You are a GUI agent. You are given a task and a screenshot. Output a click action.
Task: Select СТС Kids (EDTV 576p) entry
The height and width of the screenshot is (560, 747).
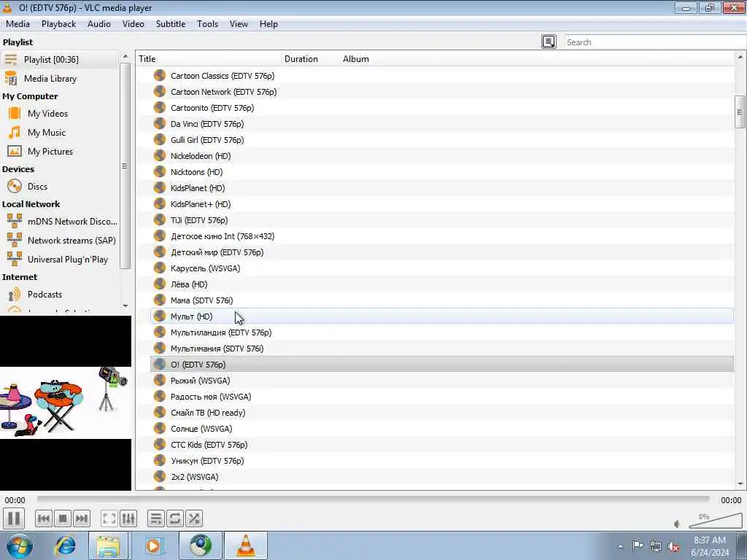click(x=441, y=445)
